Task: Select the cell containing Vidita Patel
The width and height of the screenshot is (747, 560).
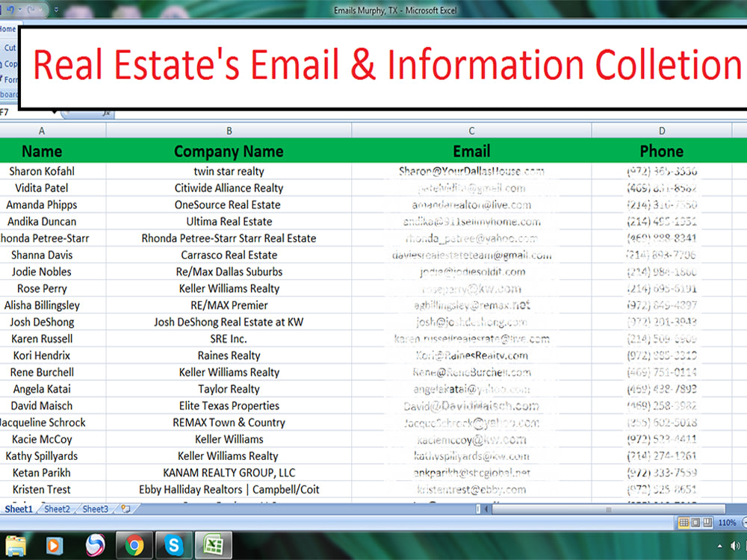Action: point(42,188)
